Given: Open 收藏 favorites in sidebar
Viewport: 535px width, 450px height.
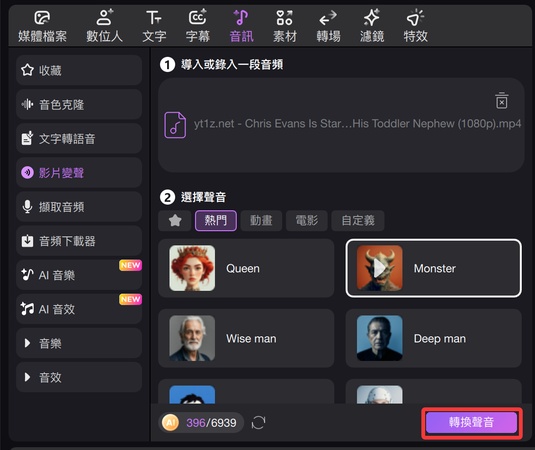Looking at the screenshot, I should [79, 70].
